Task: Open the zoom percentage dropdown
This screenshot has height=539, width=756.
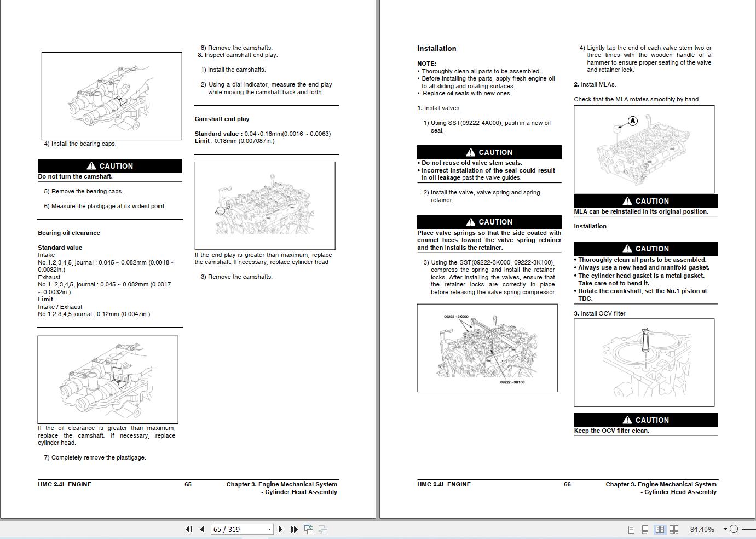Action: pyautogui.click(x=725, y=529)
